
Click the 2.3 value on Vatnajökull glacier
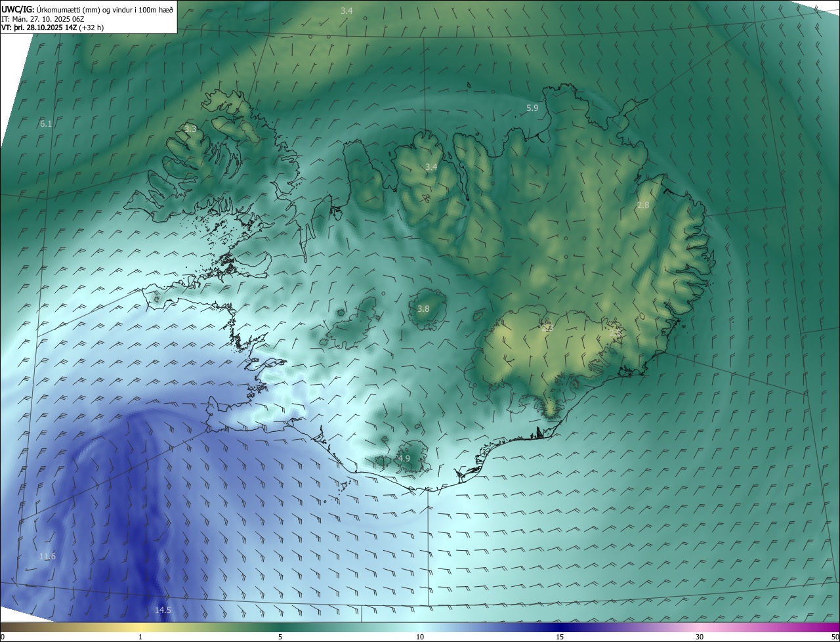[547, 328]
